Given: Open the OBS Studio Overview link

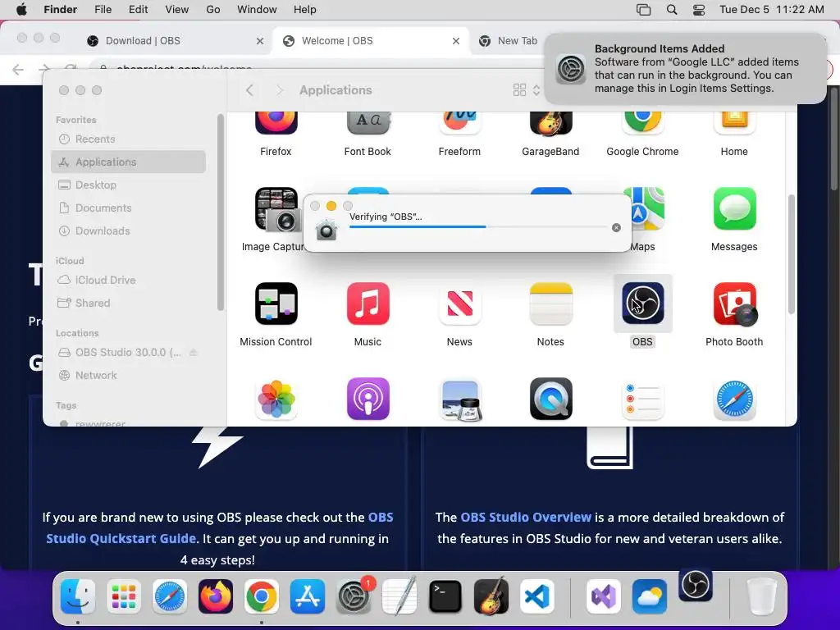Looking at the screenshot, I should 526,518.
